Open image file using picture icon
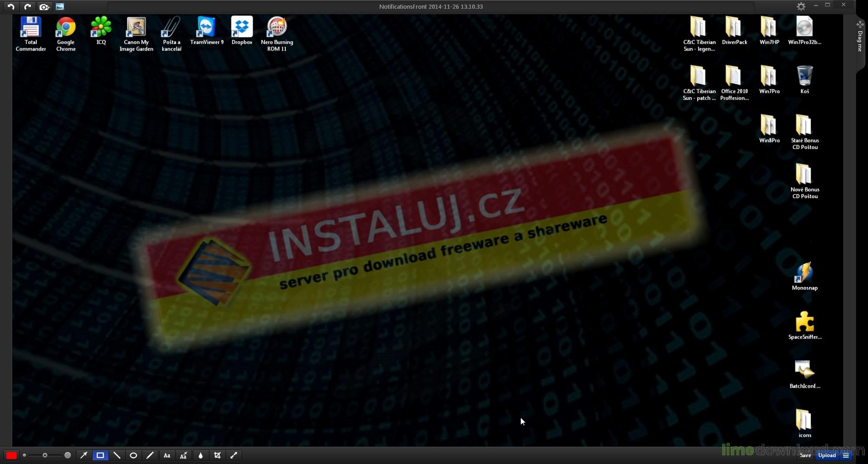Viewport: 868px width, 464px height. 60,6
